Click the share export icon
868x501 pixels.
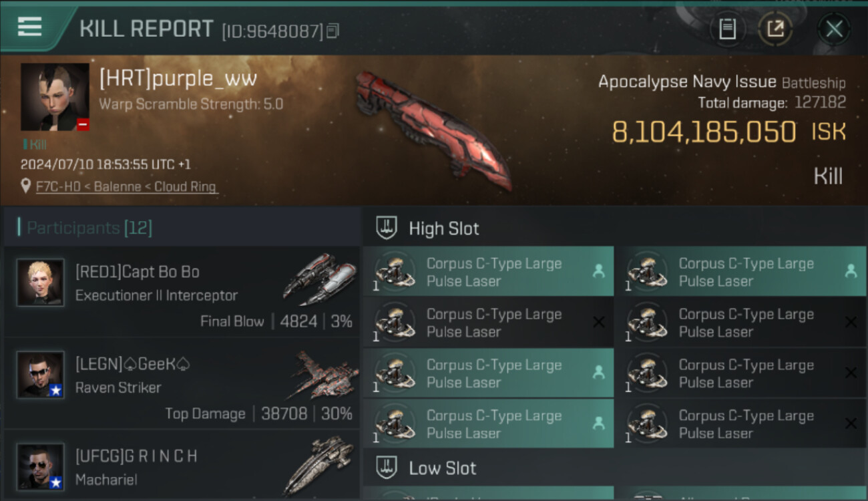click(775, 29)
